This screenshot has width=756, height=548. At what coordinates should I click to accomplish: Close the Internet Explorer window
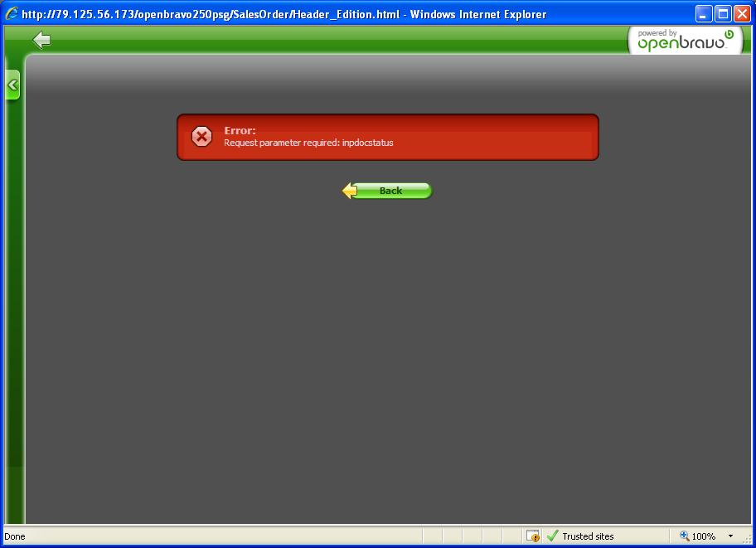pos(742,14)
